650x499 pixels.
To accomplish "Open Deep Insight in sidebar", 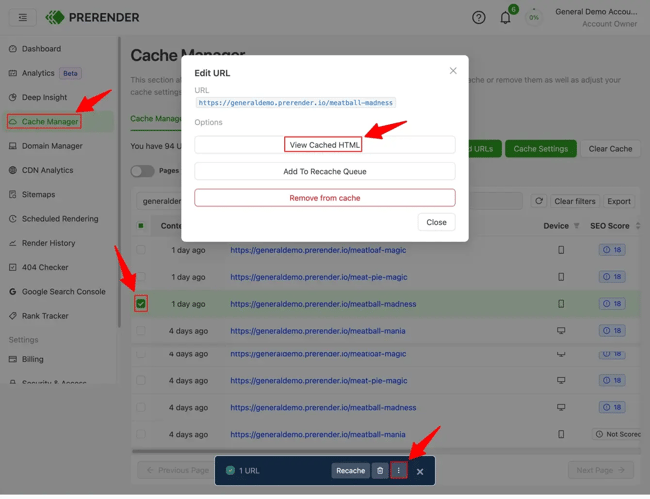I will point(38,97).
